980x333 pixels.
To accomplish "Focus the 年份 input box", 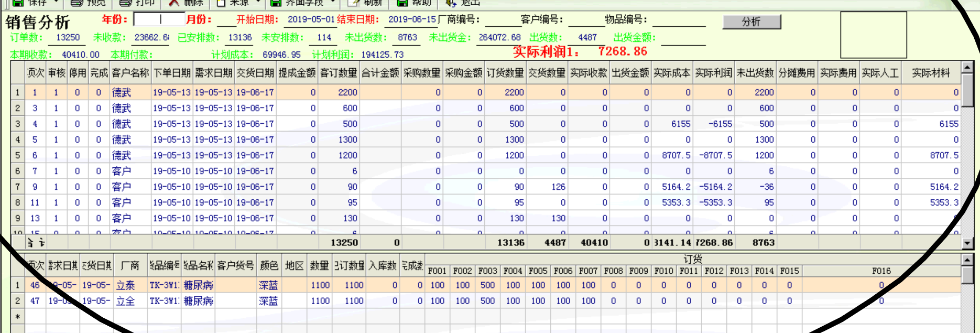I will pyautogui.click(x=160, y=19).
